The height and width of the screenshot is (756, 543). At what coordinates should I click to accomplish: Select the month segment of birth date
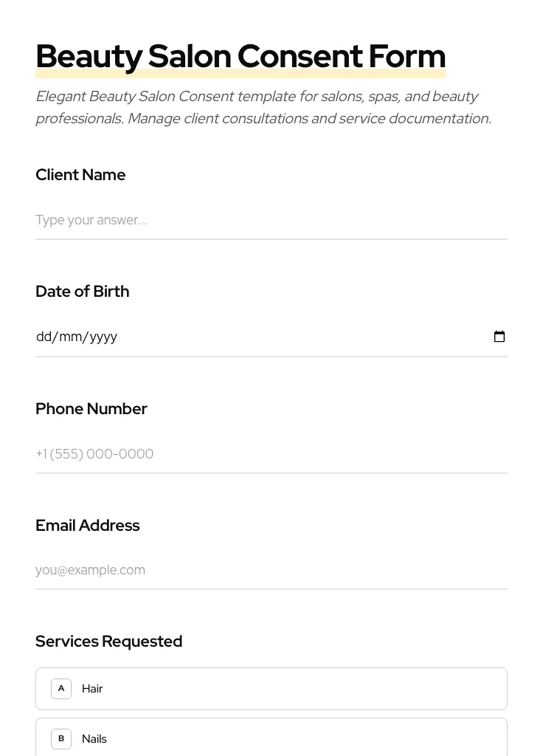coord(70,337)
